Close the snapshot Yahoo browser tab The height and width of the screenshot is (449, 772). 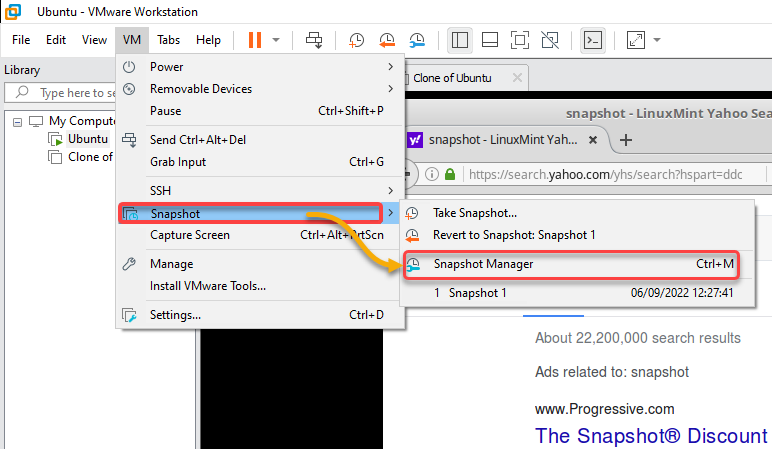pyautogui.click(x=593, y=140)
